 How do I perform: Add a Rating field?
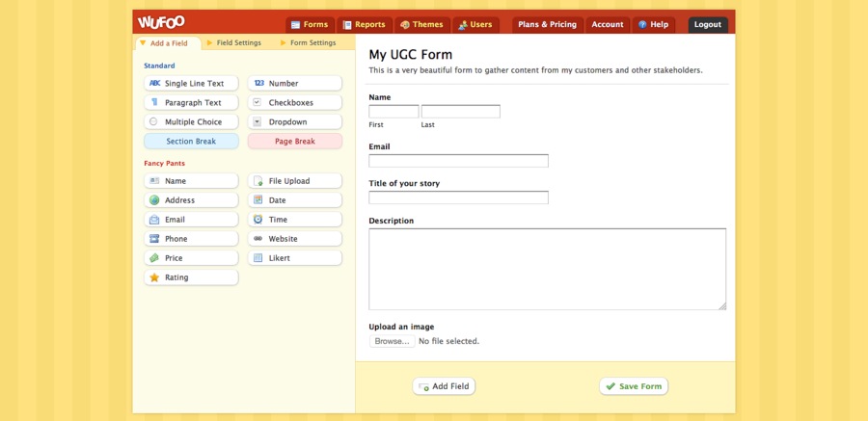(191, 277)
